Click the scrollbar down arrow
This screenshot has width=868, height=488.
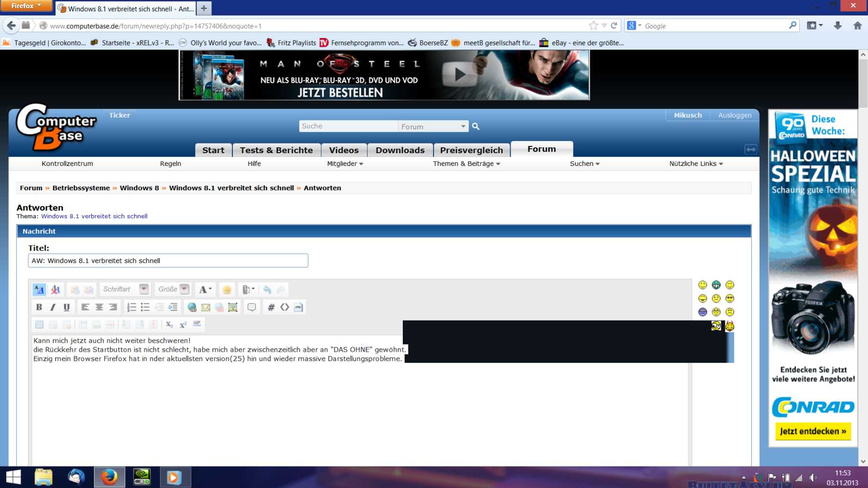(x=863, y=461)
